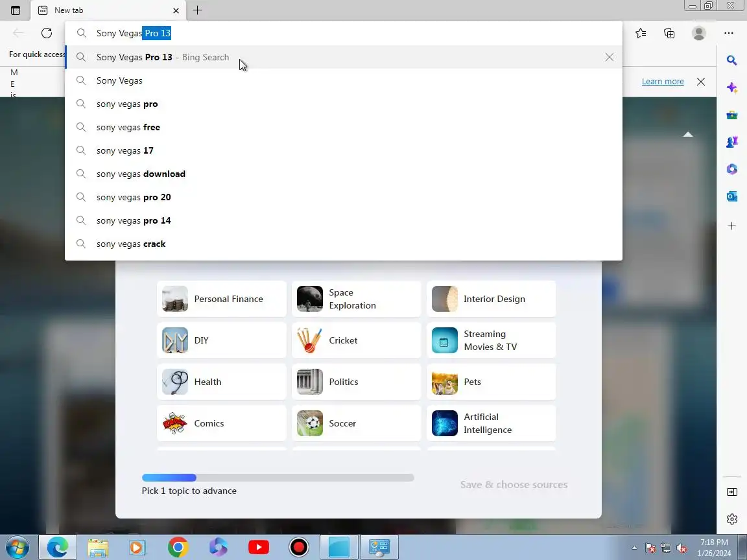Open sidebar Microsoft 365 icon
This screenshot has height=560, width=747.
coord(731,169)
